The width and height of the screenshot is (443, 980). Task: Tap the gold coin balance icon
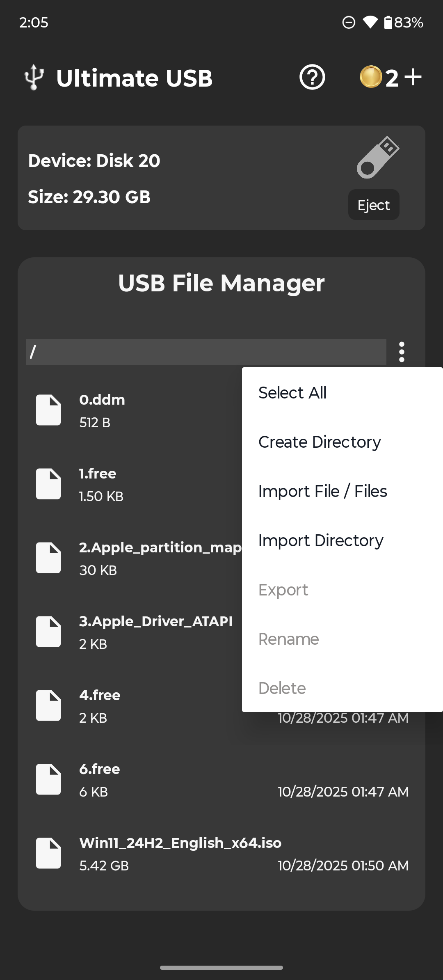pyautogui.click(x=371, y=77)
